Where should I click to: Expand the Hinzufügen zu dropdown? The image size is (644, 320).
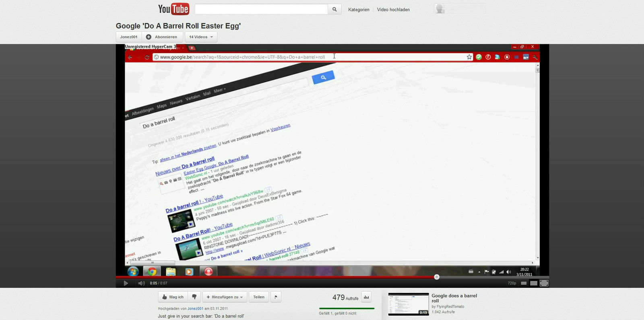pos(225,297)
